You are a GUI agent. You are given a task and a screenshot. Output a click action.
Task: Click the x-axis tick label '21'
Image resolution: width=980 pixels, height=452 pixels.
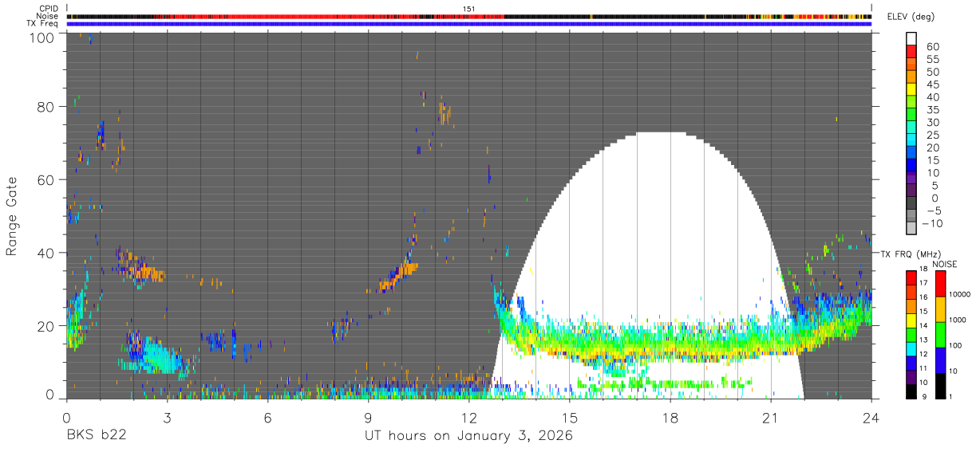point(771,417)
